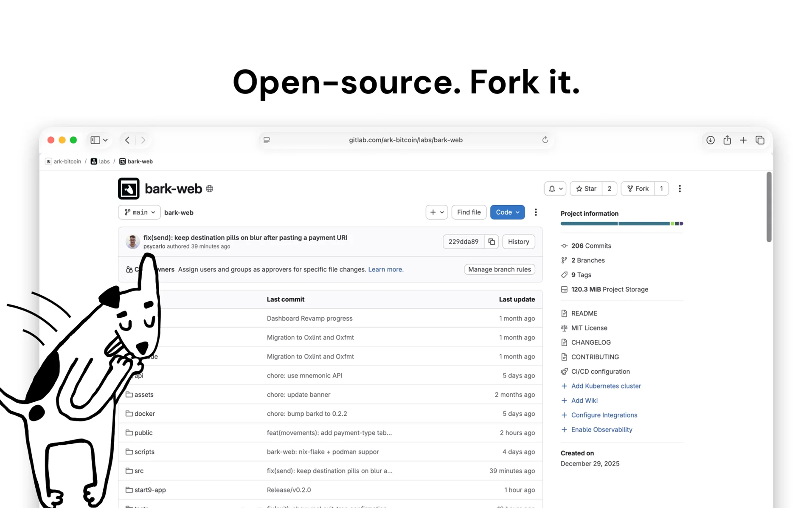Click the address bar URL field
The height and width of the screenshot is (508, 812).
click(406, 140)
